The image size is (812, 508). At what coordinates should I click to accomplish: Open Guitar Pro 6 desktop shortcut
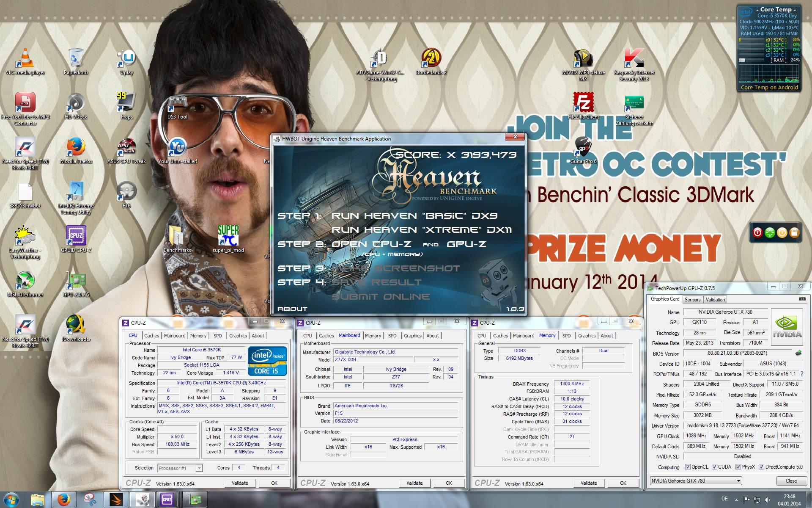pyautogui.click(x=584, y=151)
